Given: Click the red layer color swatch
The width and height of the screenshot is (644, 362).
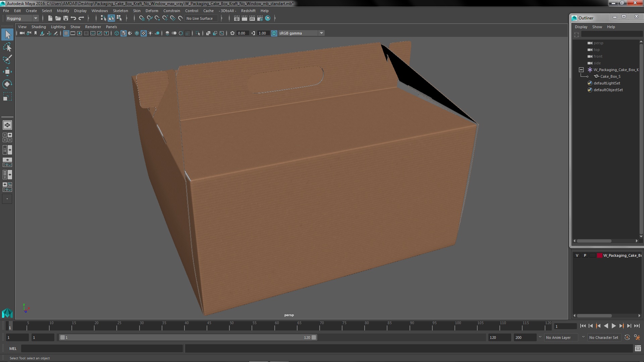Looking at the screenshot, I should 599,255.
